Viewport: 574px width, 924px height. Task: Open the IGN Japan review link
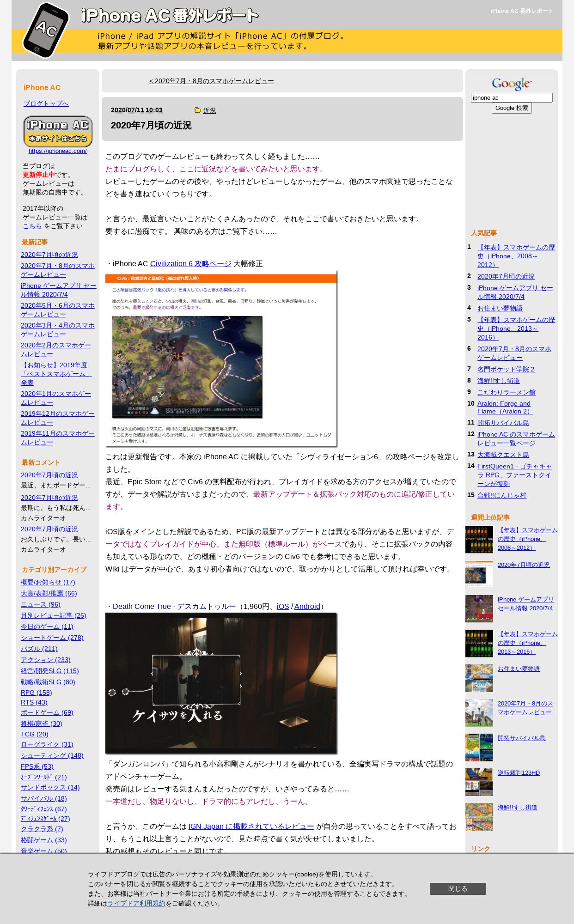[x=251, y=826]
